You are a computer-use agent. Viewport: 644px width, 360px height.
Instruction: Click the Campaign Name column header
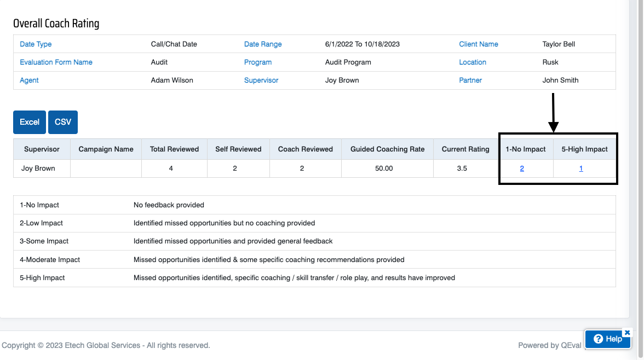click(x=106, y=149)
